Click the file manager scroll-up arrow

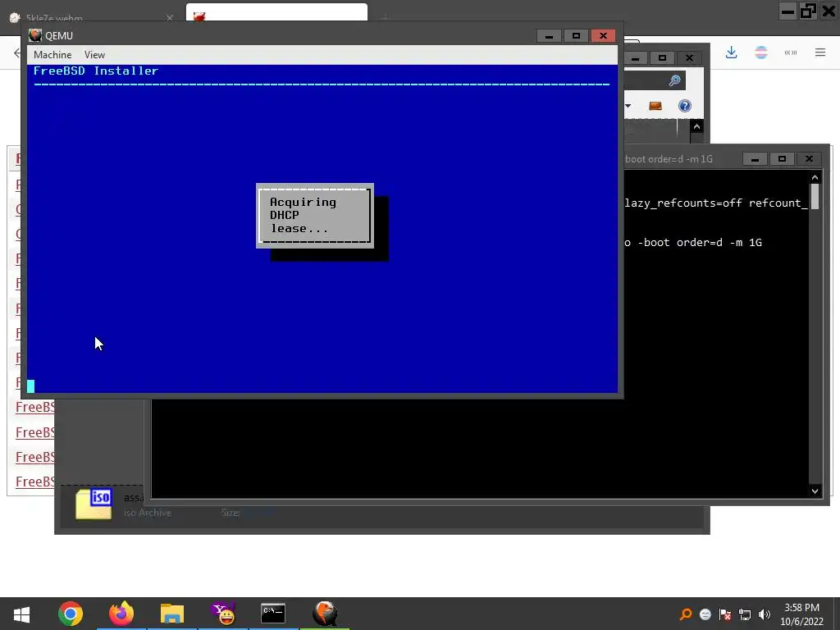[696, 127]
